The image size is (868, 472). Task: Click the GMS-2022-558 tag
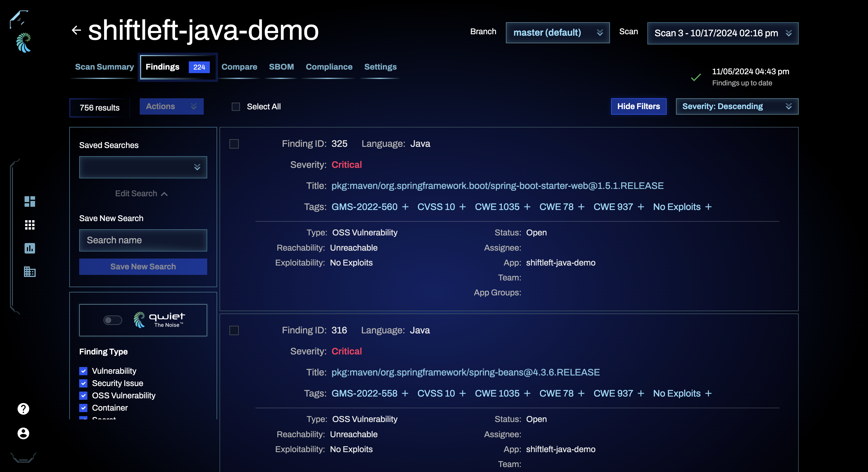point(364,393)
